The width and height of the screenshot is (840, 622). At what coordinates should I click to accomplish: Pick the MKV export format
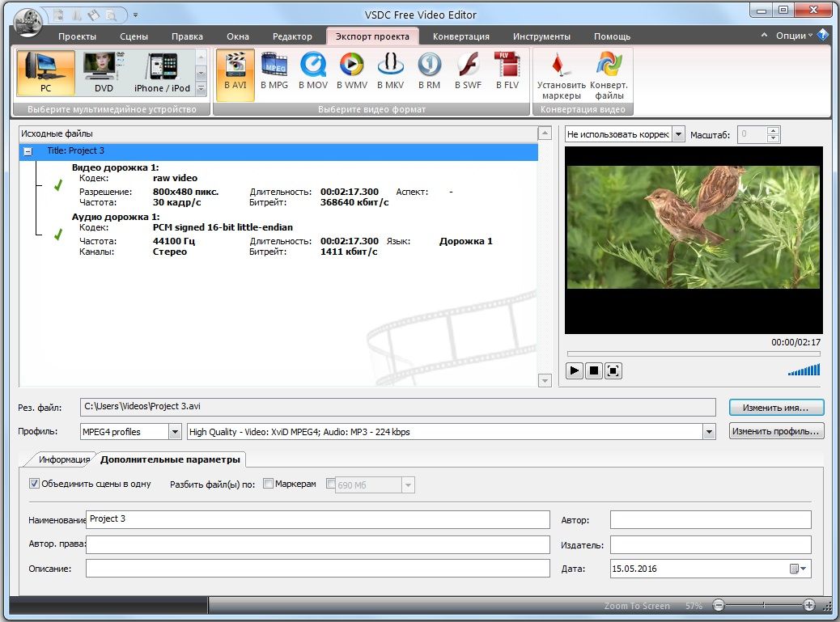391,72
